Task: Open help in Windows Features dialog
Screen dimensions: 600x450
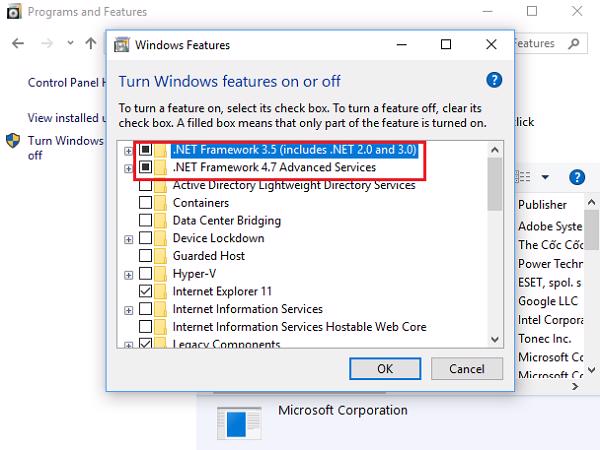Action: [x=492, y=80]
